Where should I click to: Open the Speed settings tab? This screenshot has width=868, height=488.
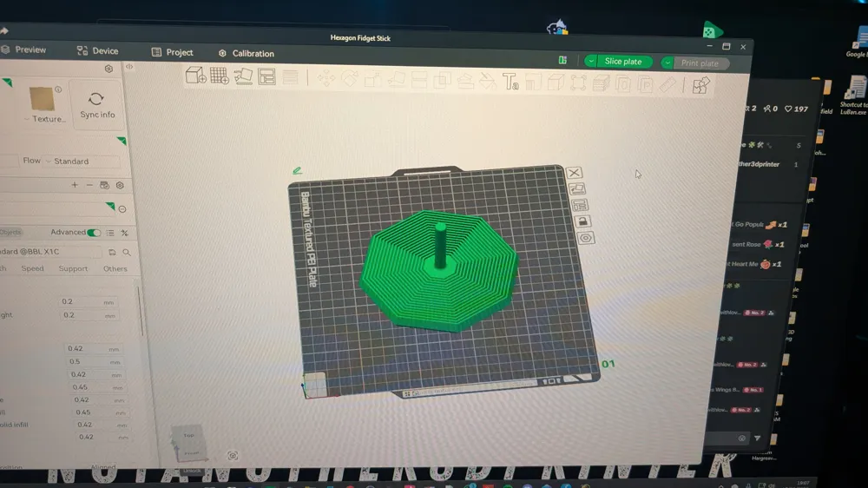click(x=32, y=268)
